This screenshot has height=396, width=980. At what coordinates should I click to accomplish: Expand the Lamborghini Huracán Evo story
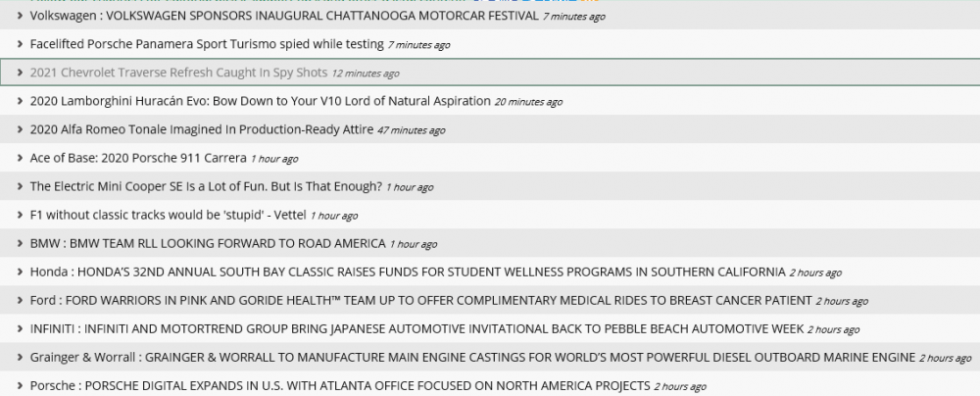pos(20,102)
